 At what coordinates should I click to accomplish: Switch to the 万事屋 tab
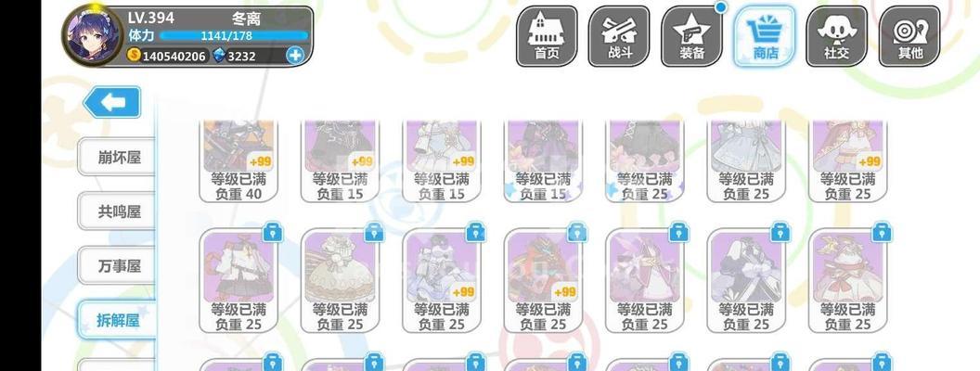tap(117, 265)
